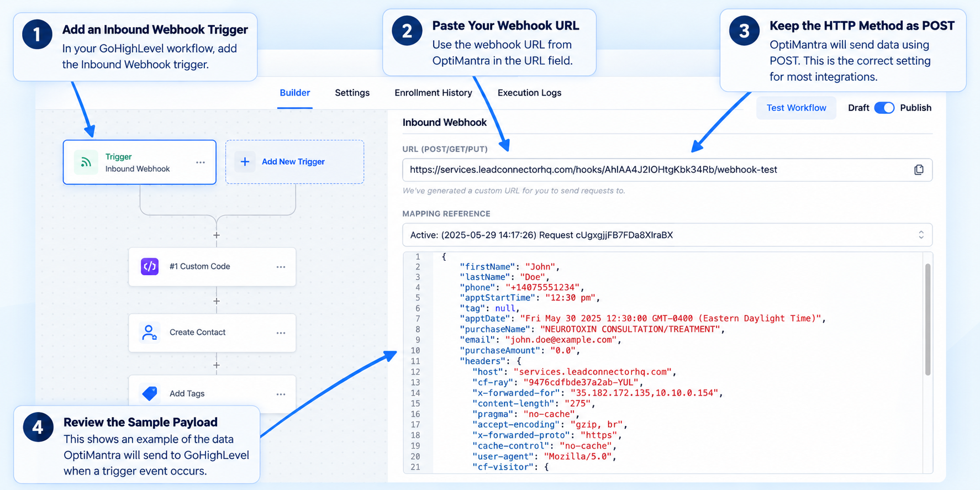Click the "user-agent" header line
980x490 pixels.
pos(544,456)
